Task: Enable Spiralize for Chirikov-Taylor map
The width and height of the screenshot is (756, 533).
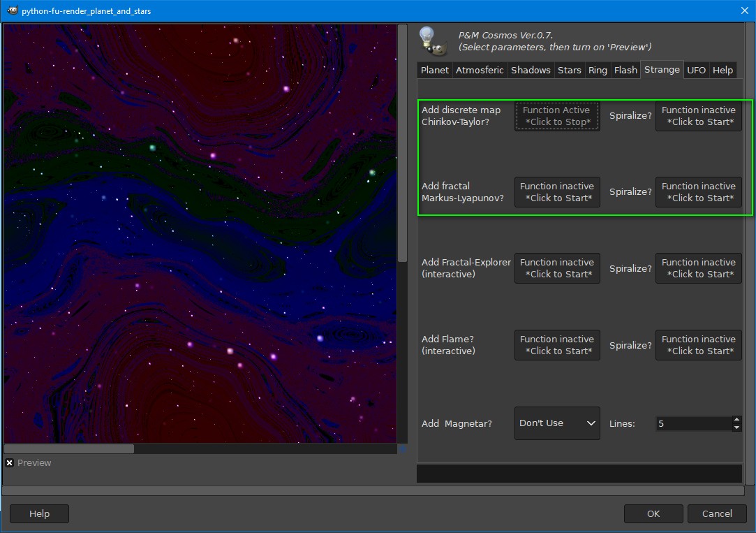Action: coord(698,116)
